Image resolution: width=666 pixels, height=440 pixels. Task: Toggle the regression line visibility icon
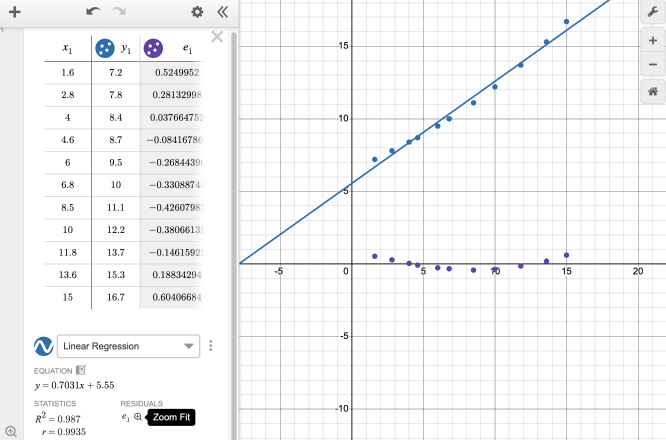point(43,346)
